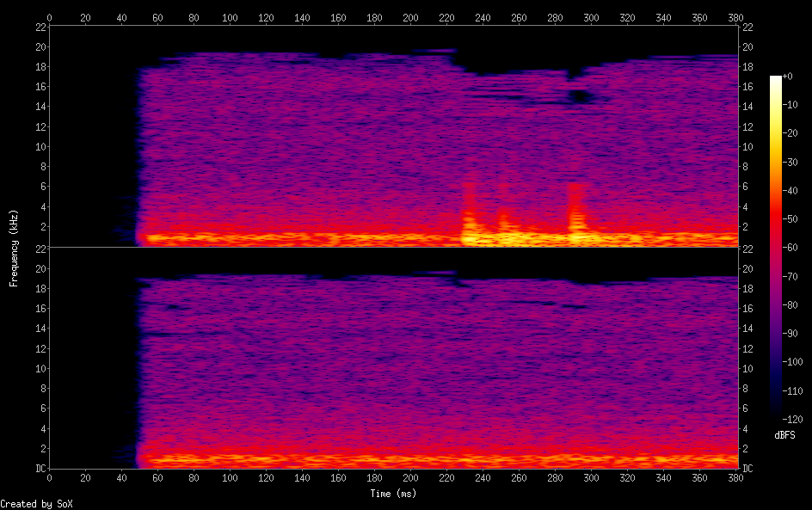The image size is (812, 510).
Task: Click the 0 tick on the bottom time axis
Action: point(49,477)
